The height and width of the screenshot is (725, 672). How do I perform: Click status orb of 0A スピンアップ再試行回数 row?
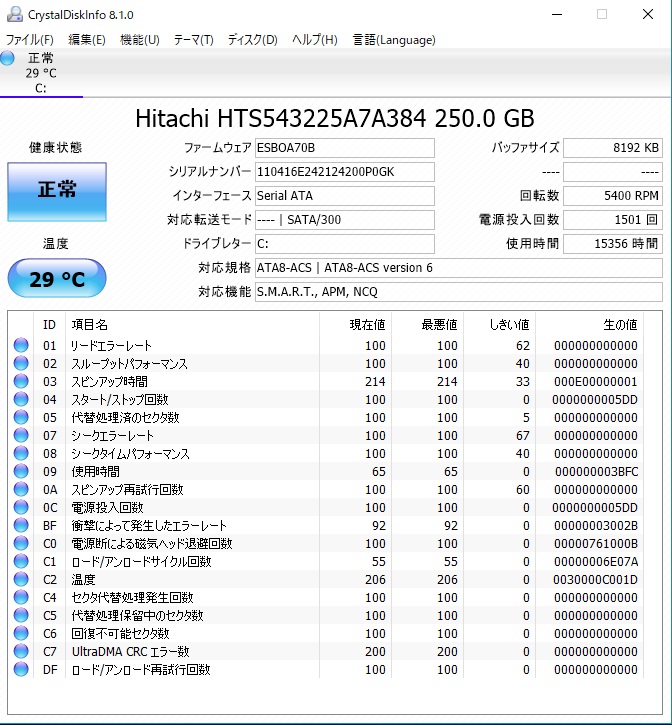pyautogui.click(x=21, y=489)
